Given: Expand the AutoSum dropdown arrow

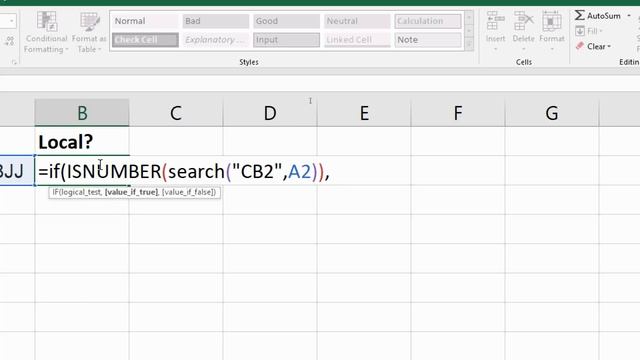Looking at the screenshot, I should click(629, 16).
